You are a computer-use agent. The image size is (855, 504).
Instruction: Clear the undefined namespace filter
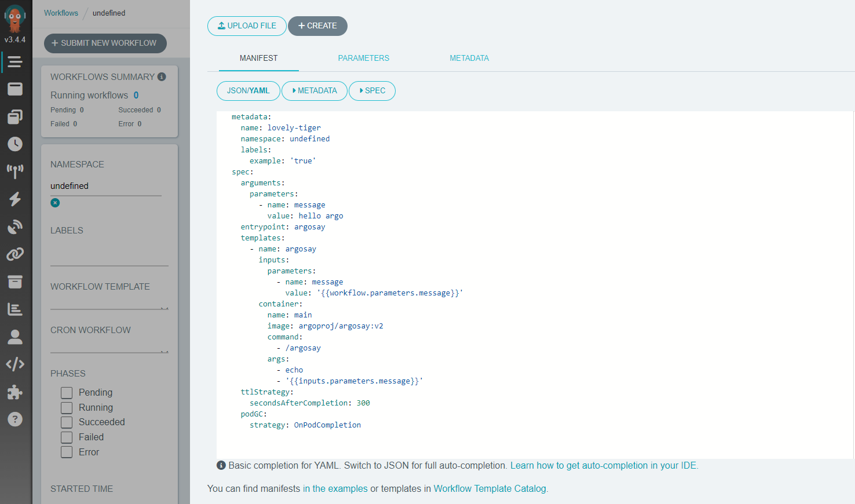[54, 203]
